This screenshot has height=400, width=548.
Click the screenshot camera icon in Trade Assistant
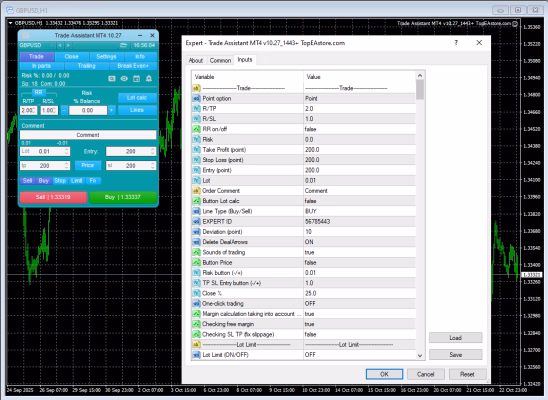(x=112, y=79)
